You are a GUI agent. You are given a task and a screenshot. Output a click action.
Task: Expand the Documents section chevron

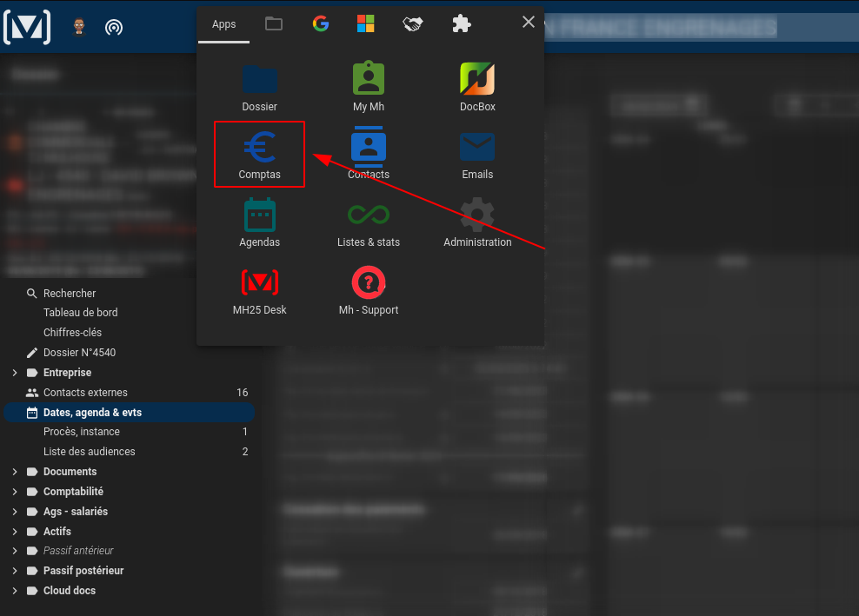(15, 472)
